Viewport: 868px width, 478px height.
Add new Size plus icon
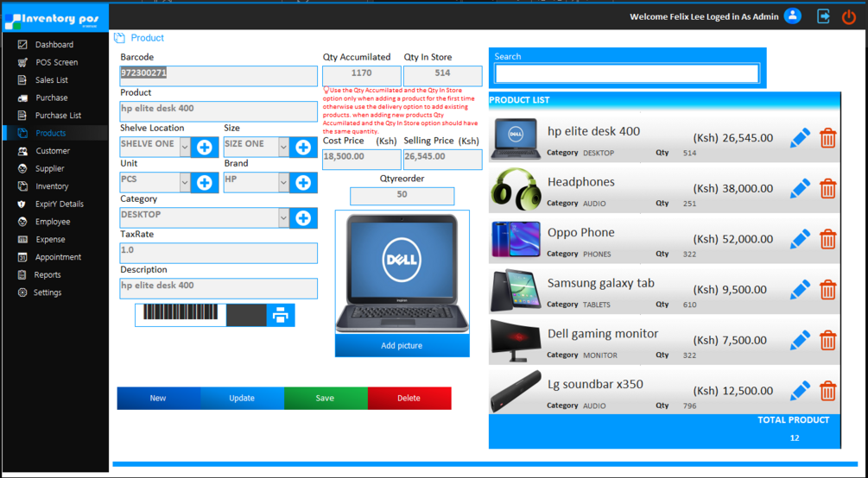coord(303,148)
